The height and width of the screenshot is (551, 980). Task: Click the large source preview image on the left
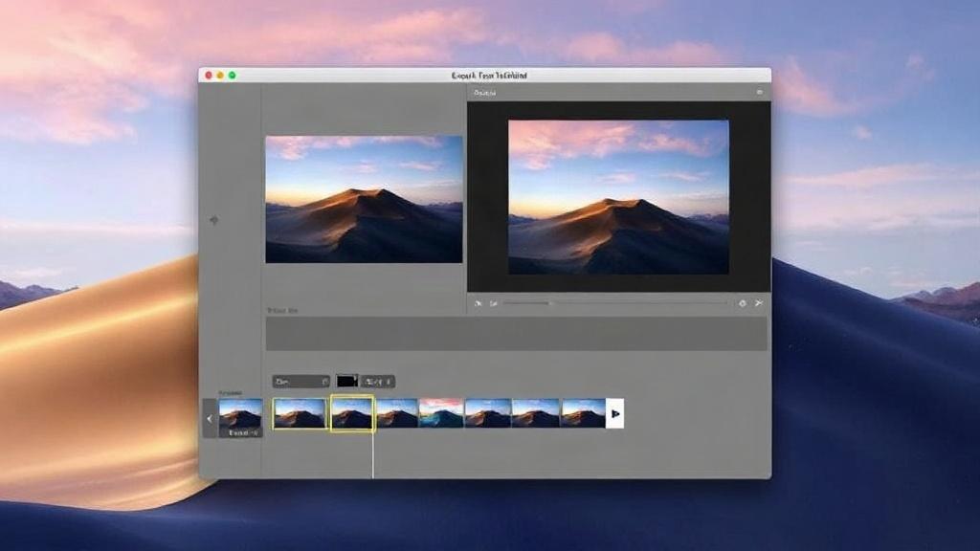[365, 199]
